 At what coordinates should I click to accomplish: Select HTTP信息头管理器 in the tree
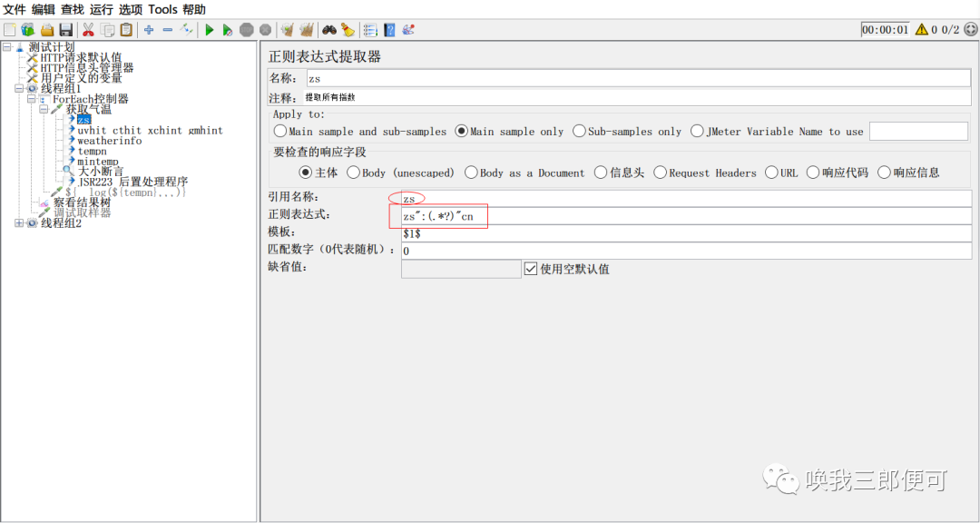pos(87,67)
